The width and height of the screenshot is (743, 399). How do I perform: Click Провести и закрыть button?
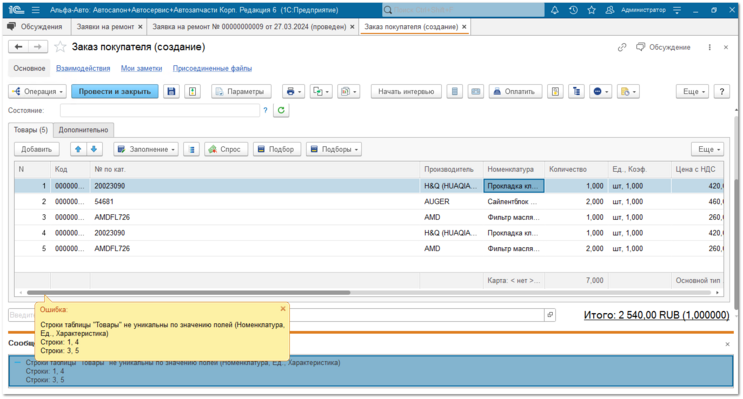click(115, 91)
